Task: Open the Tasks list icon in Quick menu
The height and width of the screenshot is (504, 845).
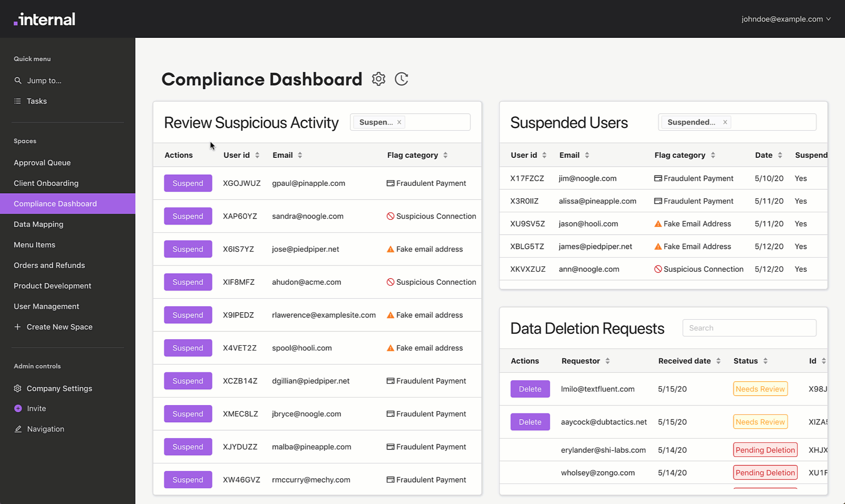Action: point(18,101)
